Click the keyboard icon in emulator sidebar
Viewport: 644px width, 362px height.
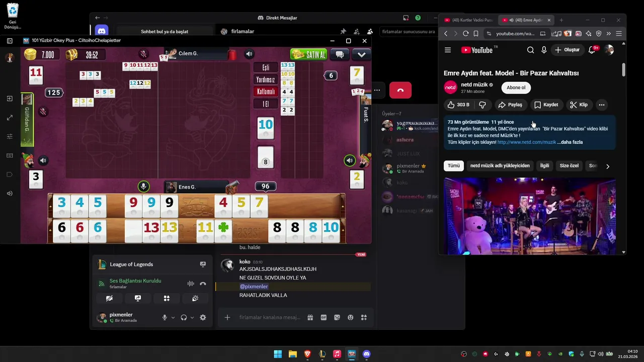[x=10, y=155]
